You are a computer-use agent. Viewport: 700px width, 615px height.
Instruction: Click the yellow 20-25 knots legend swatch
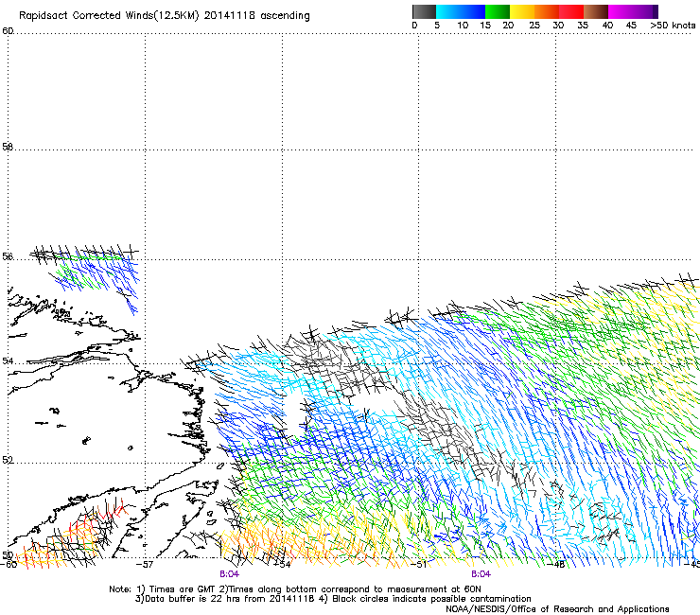point(522,11)
